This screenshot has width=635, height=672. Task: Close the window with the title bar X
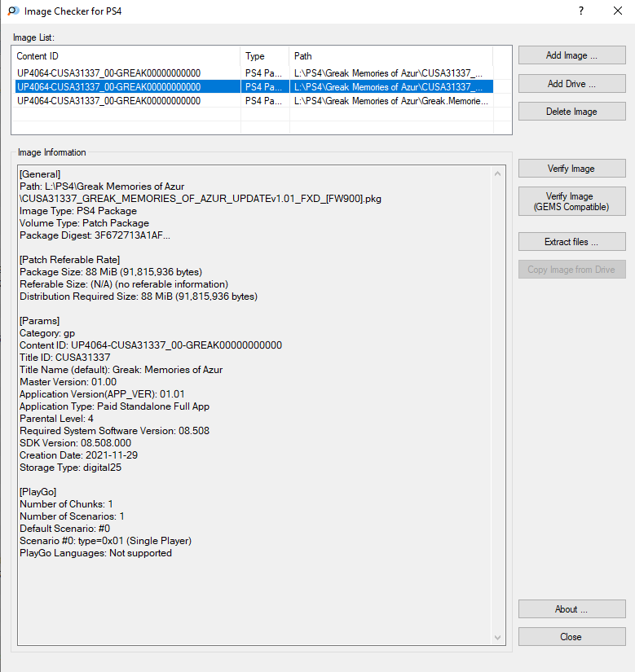(x=618, y=11)
